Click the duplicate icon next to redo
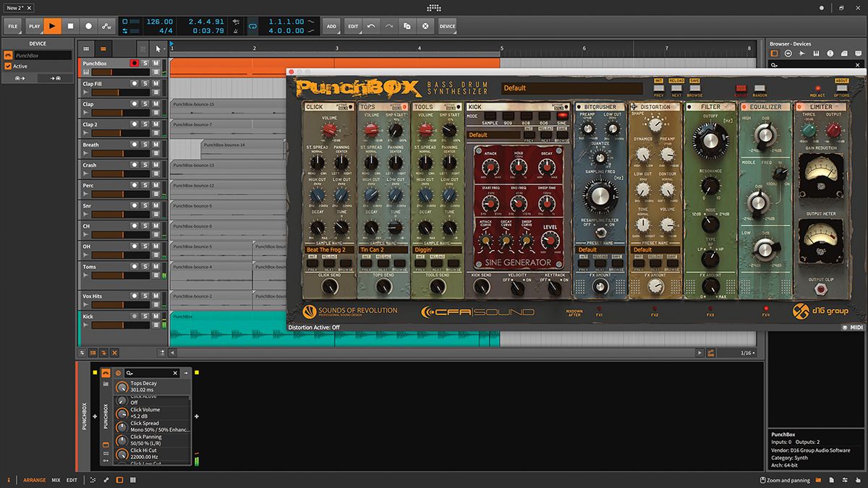Screen dimensions: 868x488 tap(407, 26)
